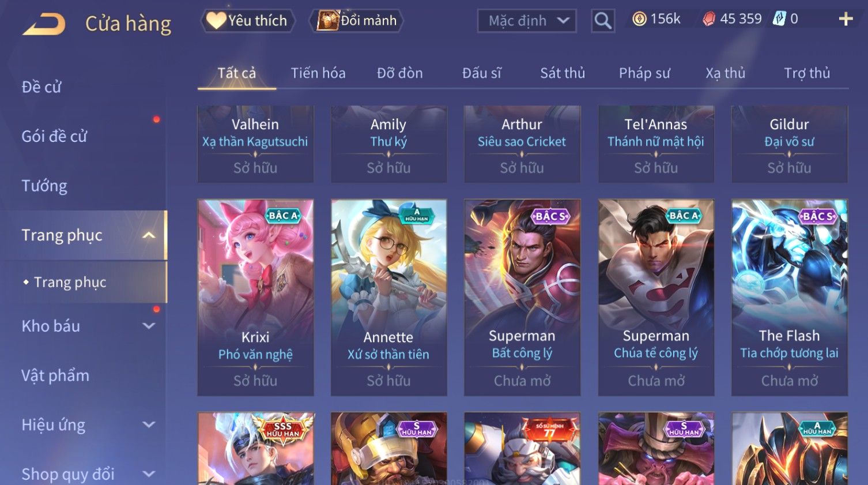The height and width of the screenshot is (485, 868).
Task: Tap the plus icon to add currency
Action: [846, 20]
